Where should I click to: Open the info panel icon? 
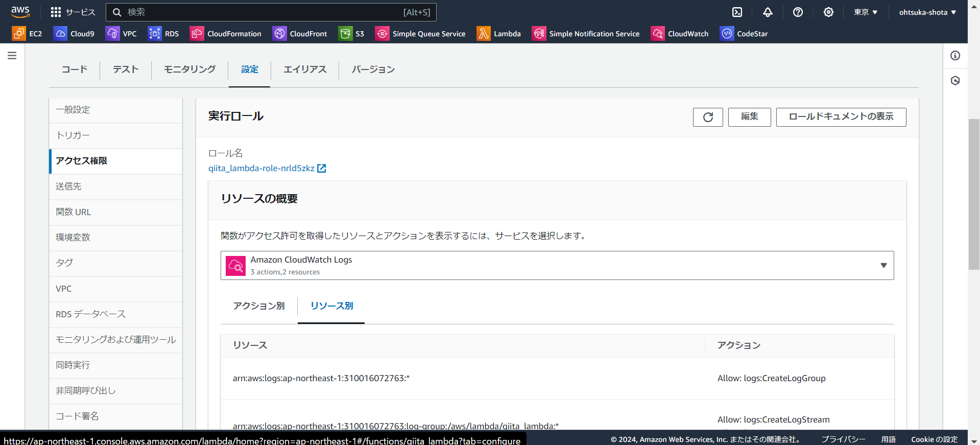coord(955,55)
